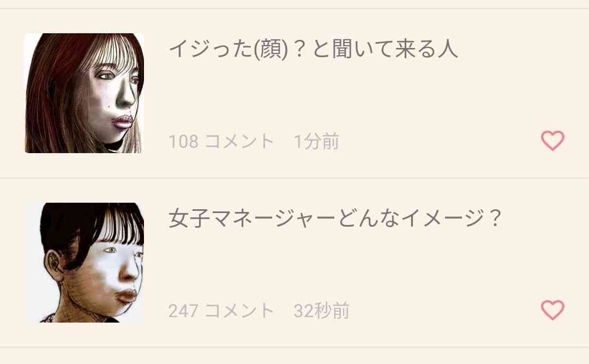
Task: Click the 32秒前 timestamp
Action: pyautogui.click(x=321, y=311)
